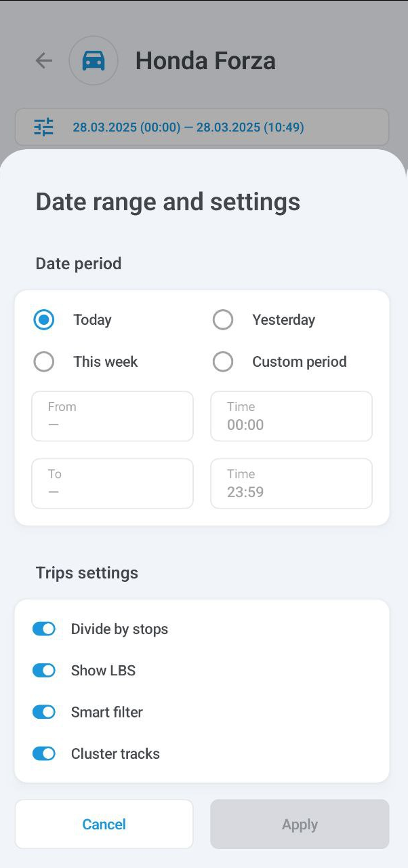Edit the end Time showing 23:59
Screen dimensions: 408x868
(x=291, y=484)
